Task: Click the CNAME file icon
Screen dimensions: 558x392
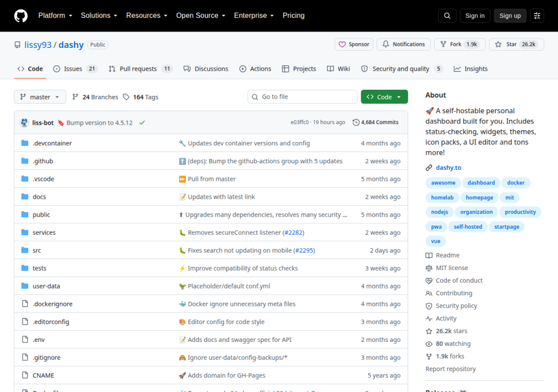Action: point(25,375)
